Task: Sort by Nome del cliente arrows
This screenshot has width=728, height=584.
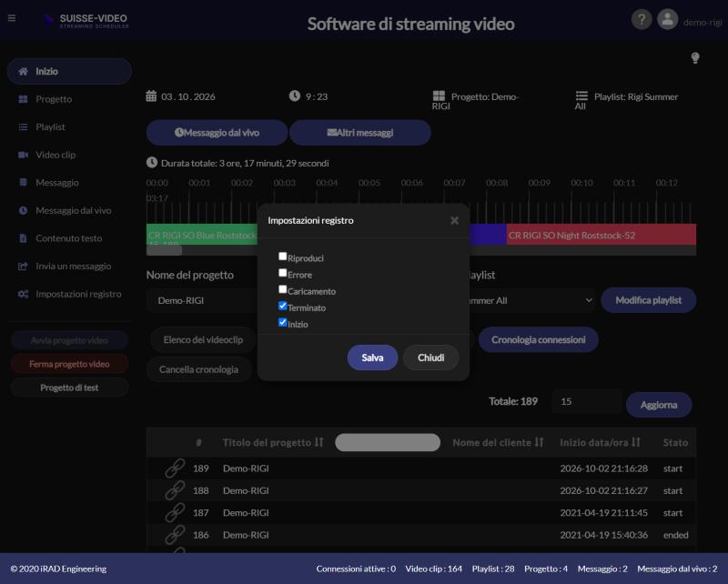Action: pos(539,442)
